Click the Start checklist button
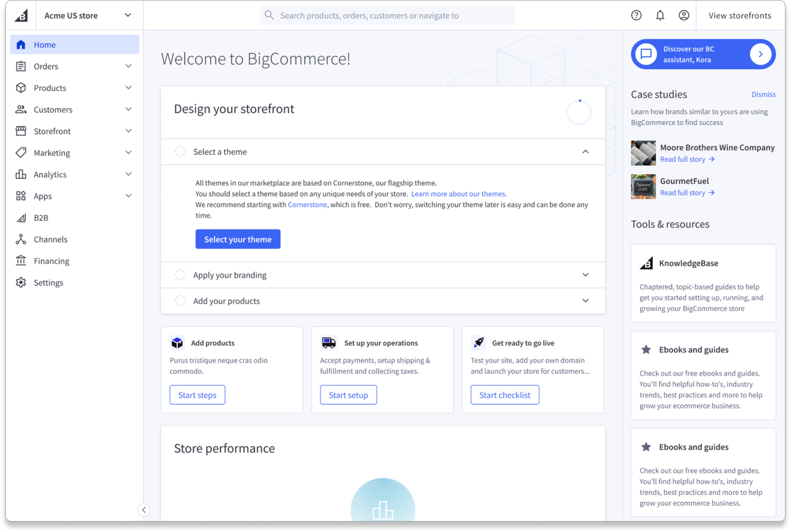The height and width of the screenshot is (532, 791). click(505, 395)
